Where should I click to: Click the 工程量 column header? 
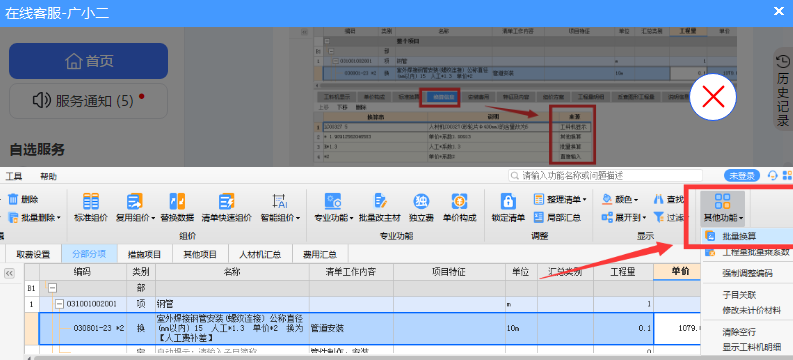point(624,272)
